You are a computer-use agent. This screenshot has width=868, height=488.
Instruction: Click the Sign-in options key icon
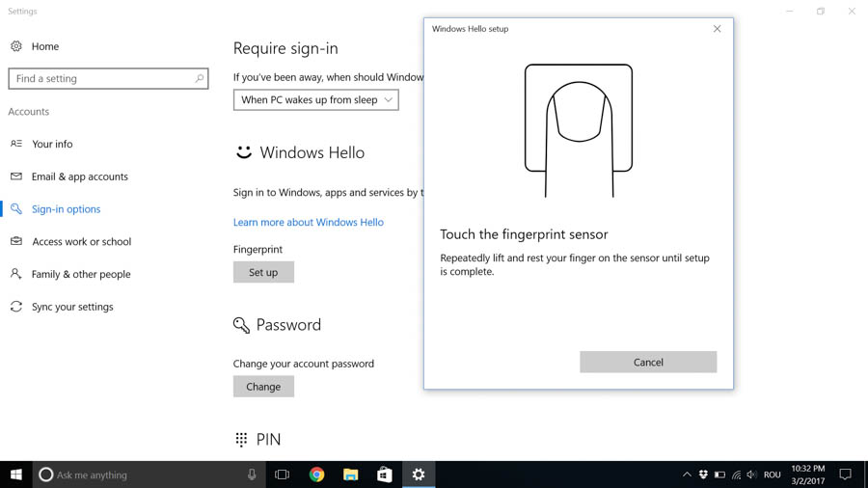click(x=16, y=209)
